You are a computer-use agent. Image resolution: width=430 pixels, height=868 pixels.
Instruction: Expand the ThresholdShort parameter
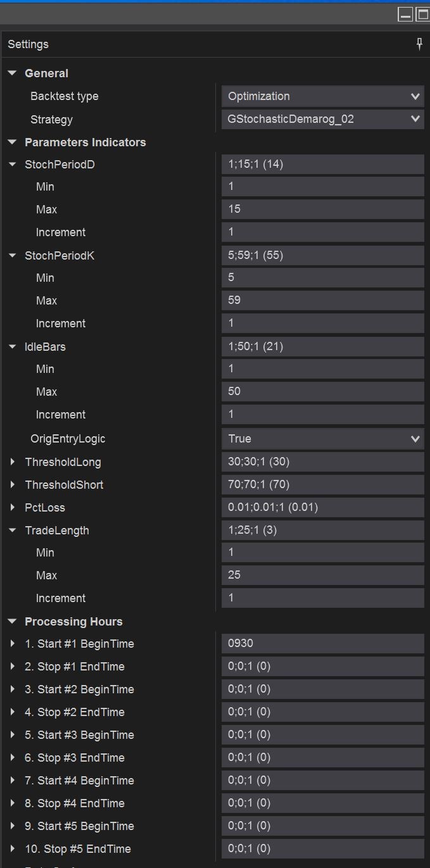pos(12,485)
